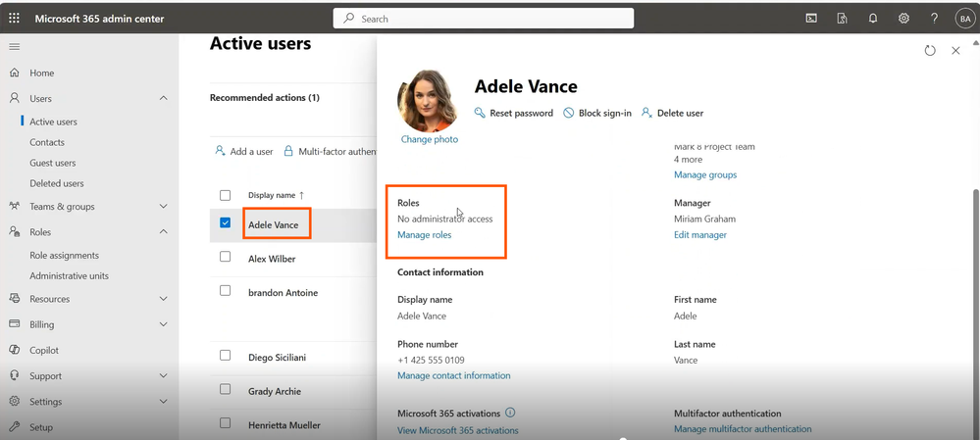Collapse the Users section chevron

coord(164,99)
